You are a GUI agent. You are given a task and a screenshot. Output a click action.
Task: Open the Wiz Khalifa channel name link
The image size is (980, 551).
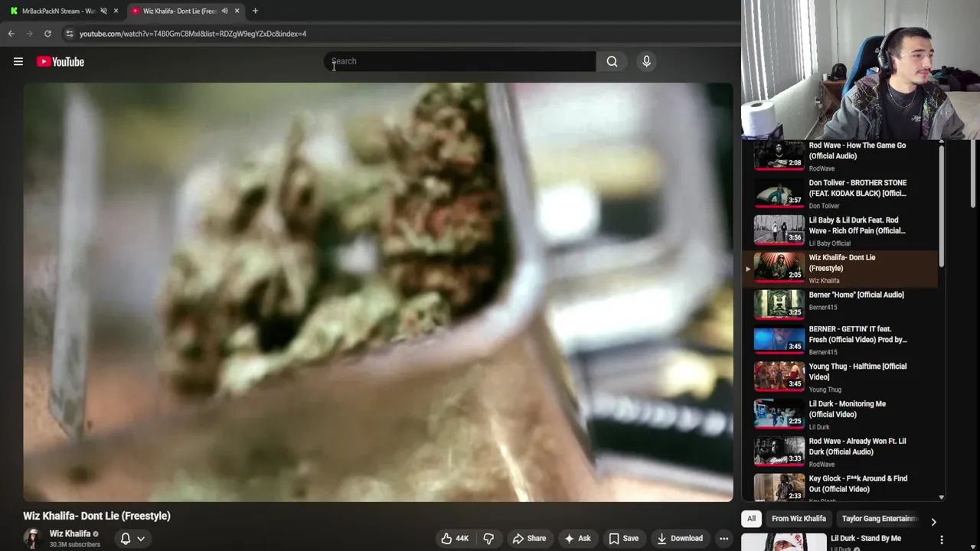pyautogui.click(x=70, y=533)
